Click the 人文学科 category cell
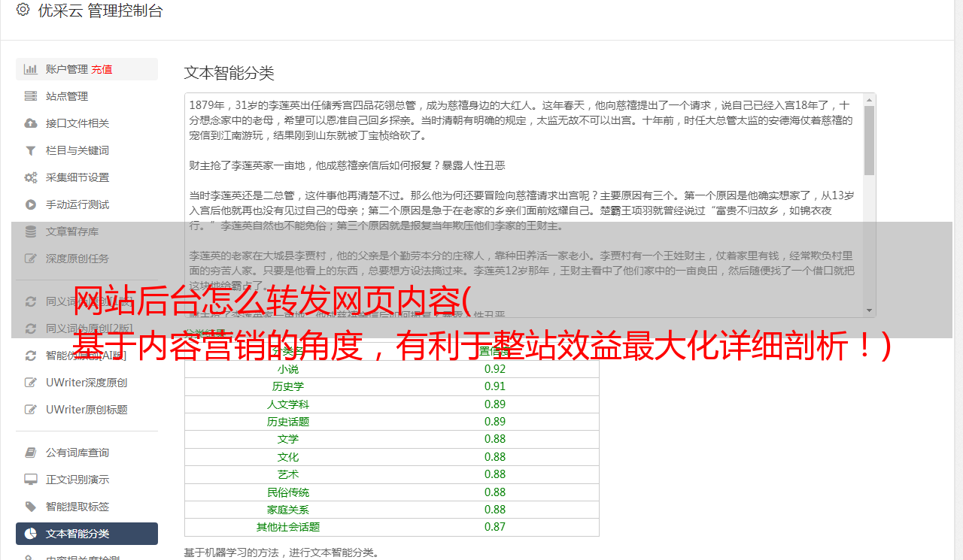This screenshot has height=560, width=963. (x=287, y=404)
